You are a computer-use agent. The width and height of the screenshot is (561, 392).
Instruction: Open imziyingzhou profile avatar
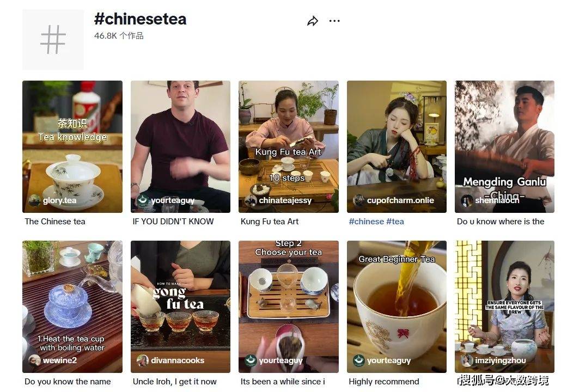(x=467, y=360)
